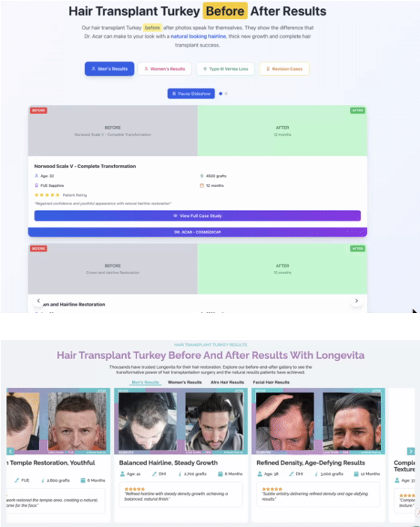Select the first slideshow dot indicator

[x=220, y=94]
